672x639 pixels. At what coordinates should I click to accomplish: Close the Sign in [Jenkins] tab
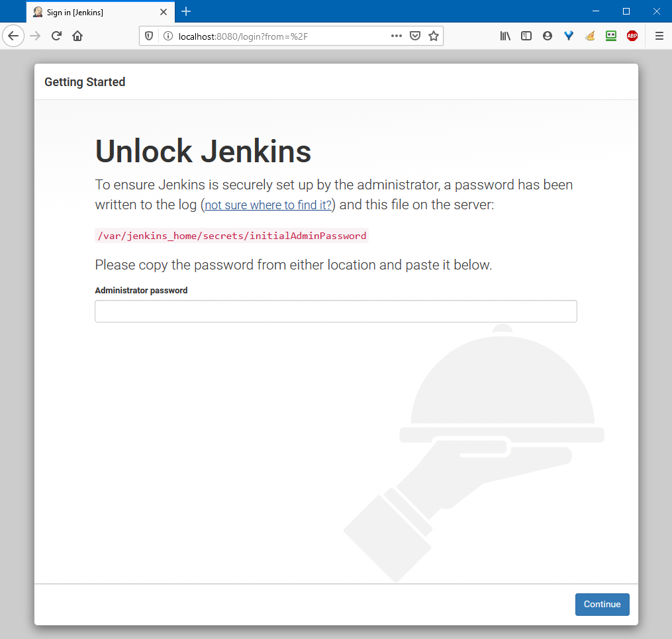[x=164, y=12]
